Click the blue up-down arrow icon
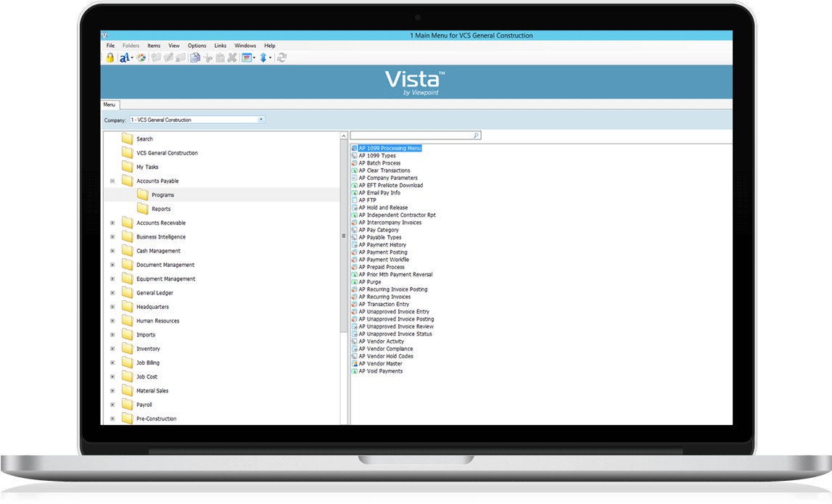This screenshot has height=504, width=832. click(x=263, y=58)
